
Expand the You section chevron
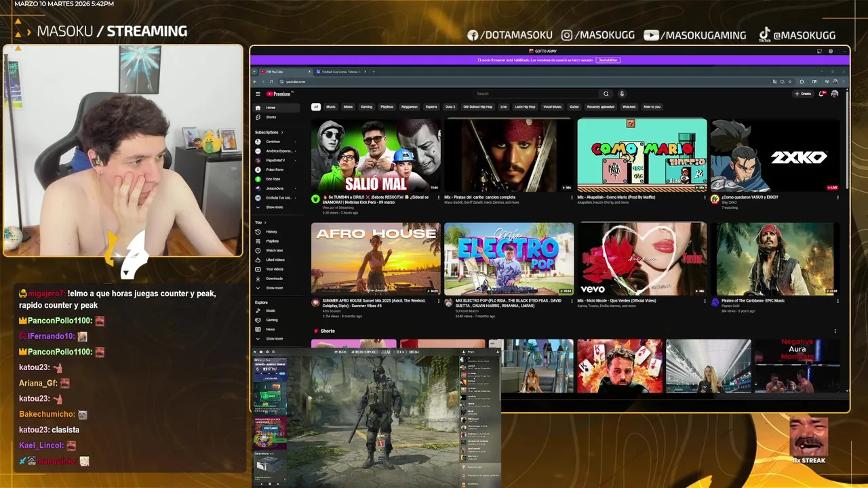(265, 222)
